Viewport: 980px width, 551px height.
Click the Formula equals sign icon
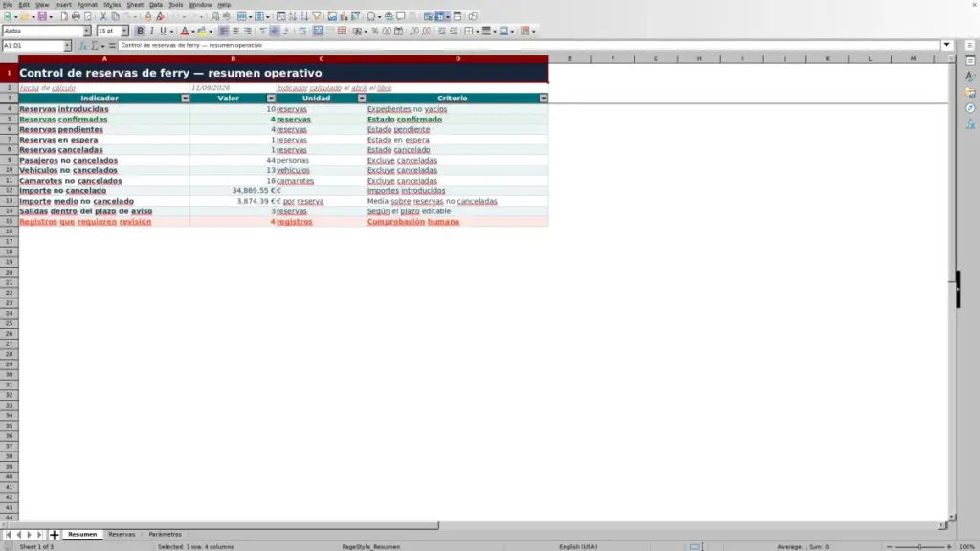tap(112, 46)
